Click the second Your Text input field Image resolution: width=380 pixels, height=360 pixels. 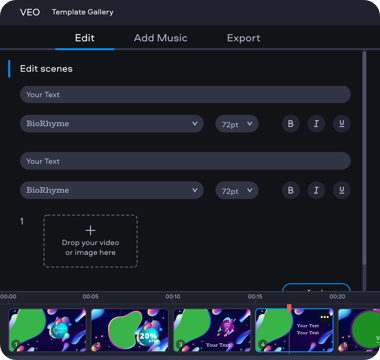click(185, 161)
